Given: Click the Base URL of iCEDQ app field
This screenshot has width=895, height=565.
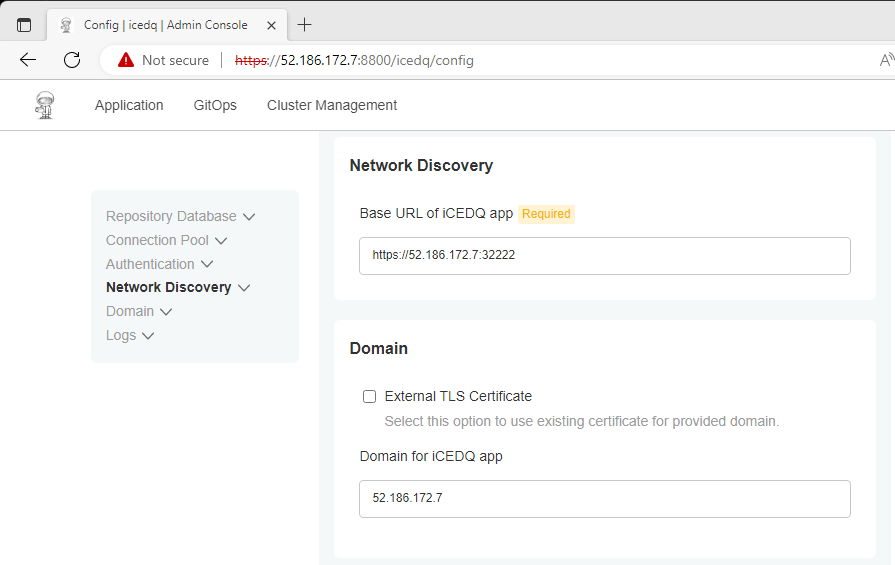Looking at the screenshot, I should [x=604, y=256].
